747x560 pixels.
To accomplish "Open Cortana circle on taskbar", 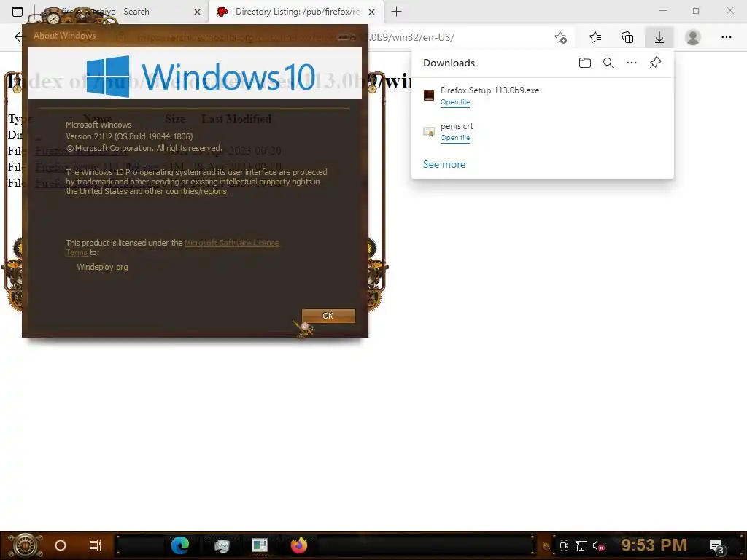I will pos(61,545).
